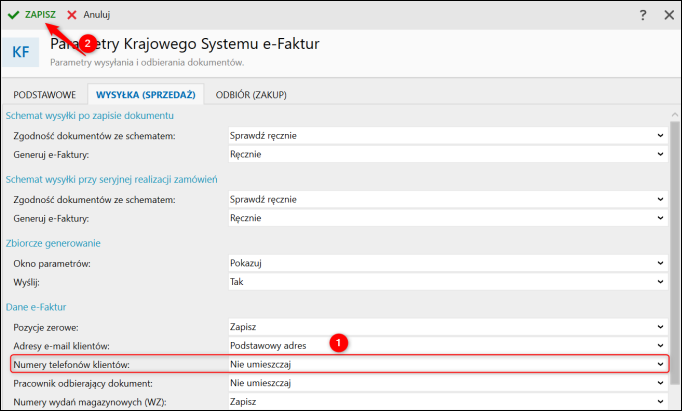Click the vertical scrollbar on the right
The image size is (682, 411).
(675, 250)
